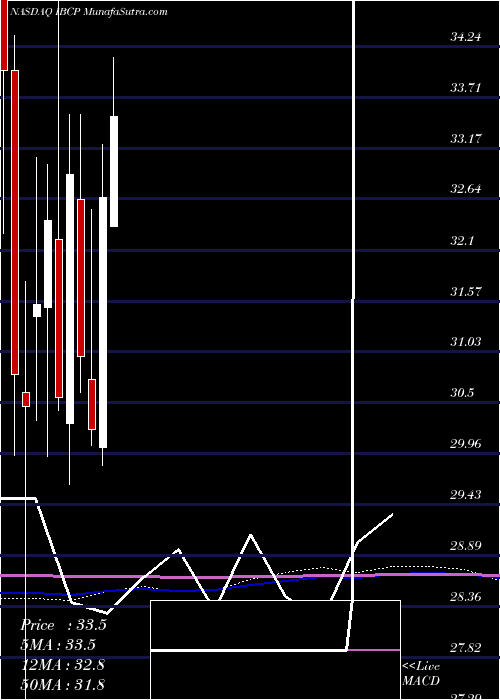This screenshot has width=500, height=700.
Task: Click the 34.24 price axis label
Action: pyautogui.click(x=465, y=37)
